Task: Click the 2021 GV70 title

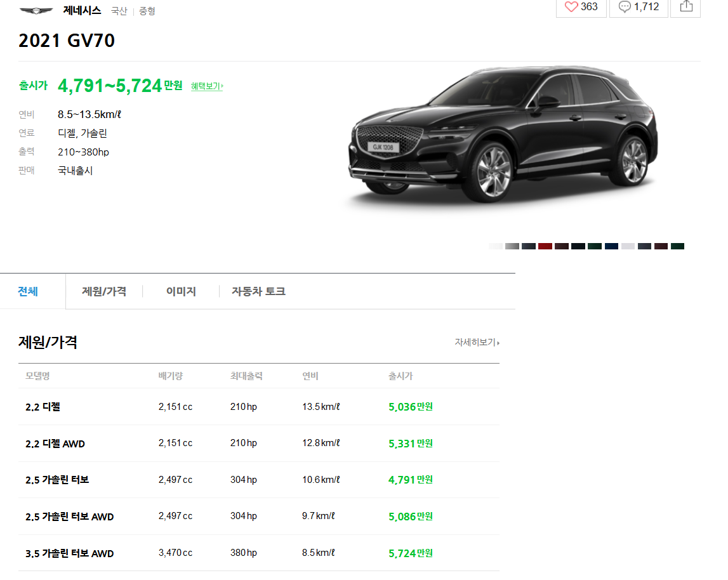Action: [67, 41]
